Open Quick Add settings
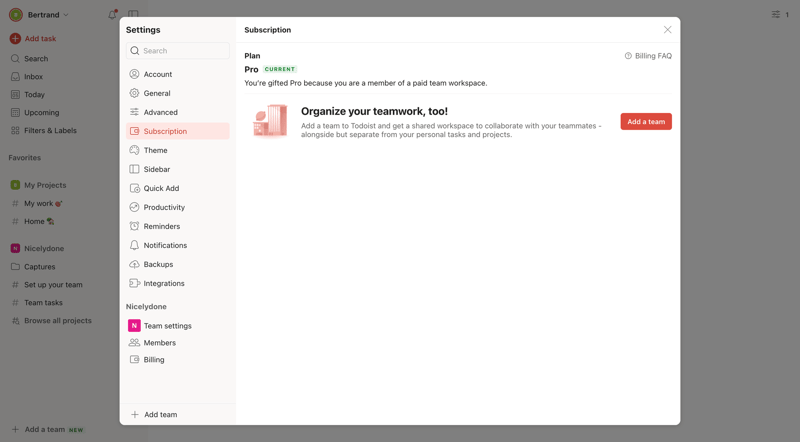This screenshot has height=442, width=800. pos(178,188)
